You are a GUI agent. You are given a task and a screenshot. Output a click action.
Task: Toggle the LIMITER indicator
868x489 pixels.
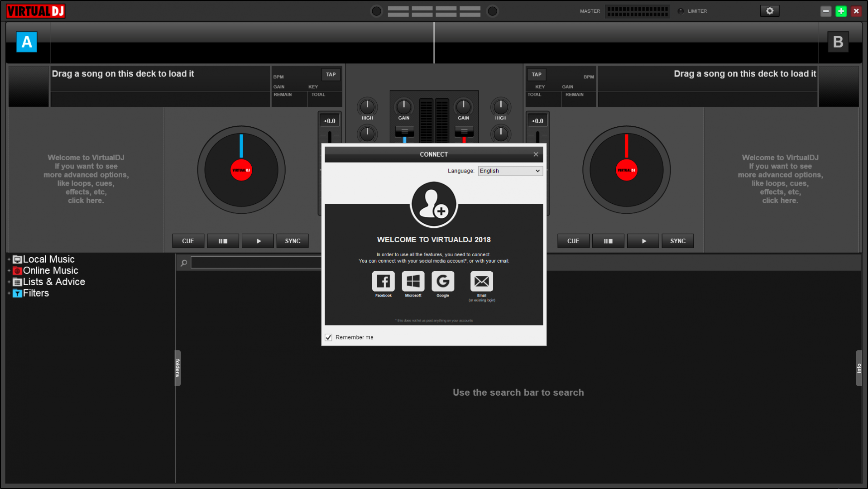tap(681, 11)
